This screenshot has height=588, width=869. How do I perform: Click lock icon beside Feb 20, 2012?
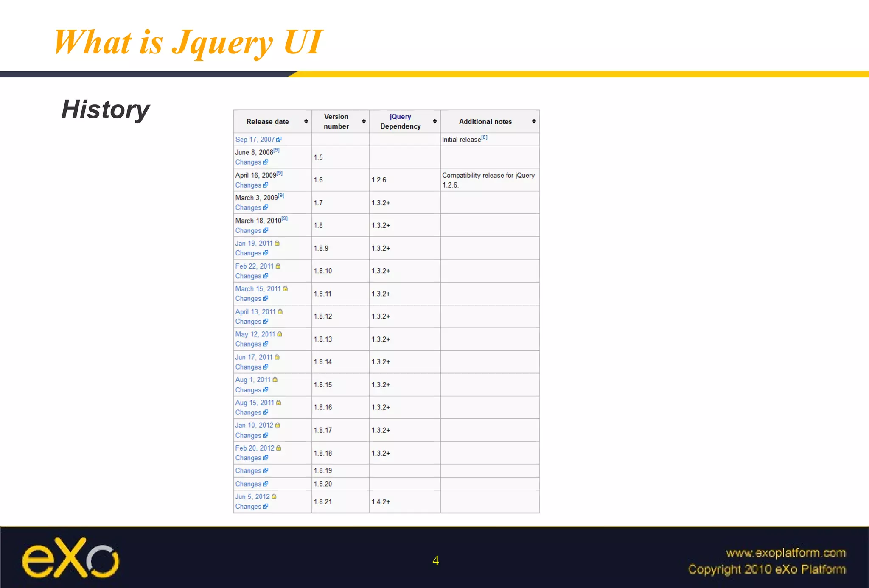(278, 448)
